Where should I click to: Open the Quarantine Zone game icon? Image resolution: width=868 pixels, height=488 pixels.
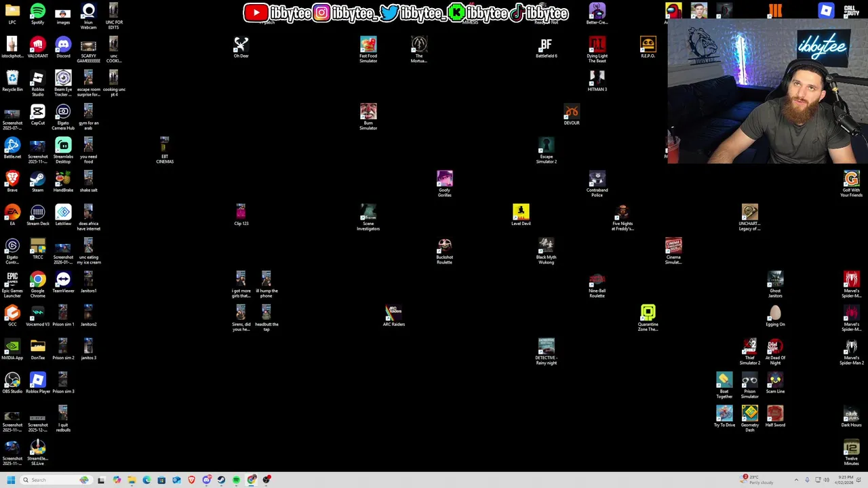tap(648, 319)
